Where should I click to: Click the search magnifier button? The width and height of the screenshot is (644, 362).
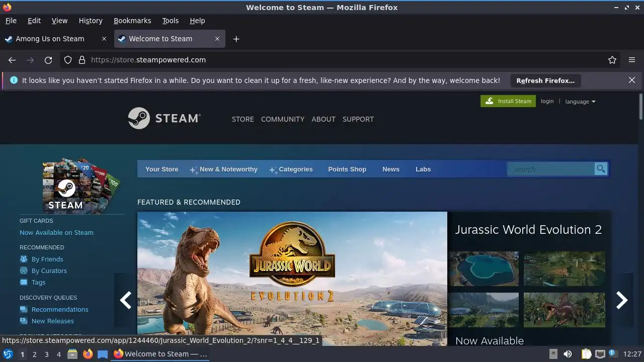[601, 169]
